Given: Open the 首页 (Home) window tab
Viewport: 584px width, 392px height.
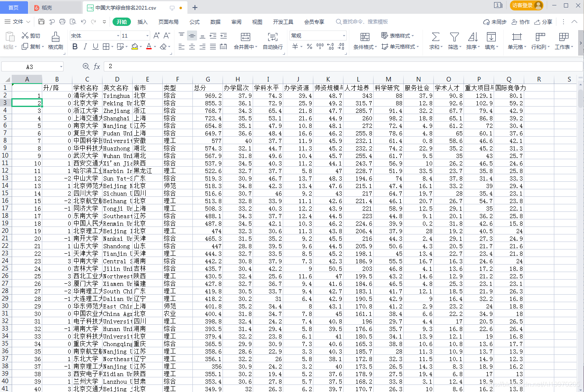Looking at the screenshot, I should coord(14,8).
